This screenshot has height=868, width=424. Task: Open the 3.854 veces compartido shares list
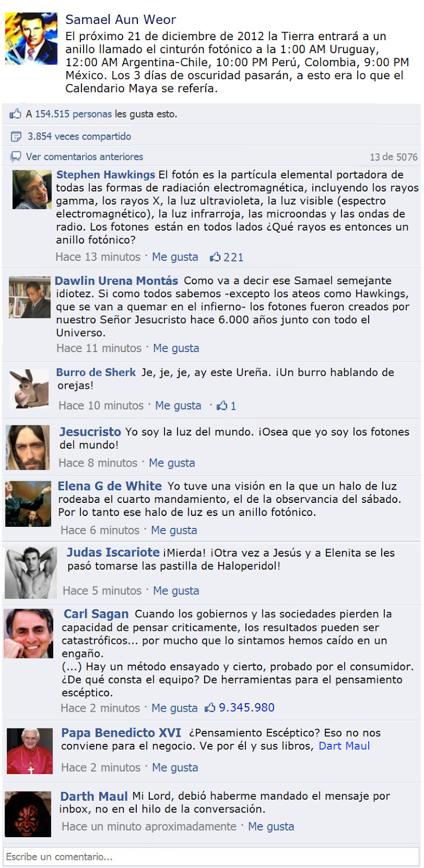pyautogui.click(x=79, y=136)
